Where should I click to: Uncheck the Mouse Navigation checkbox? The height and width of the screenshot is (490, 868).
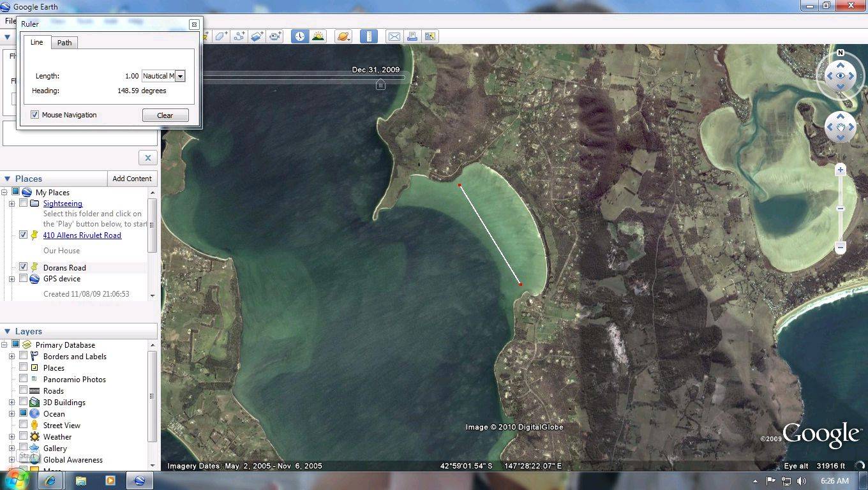35,115
